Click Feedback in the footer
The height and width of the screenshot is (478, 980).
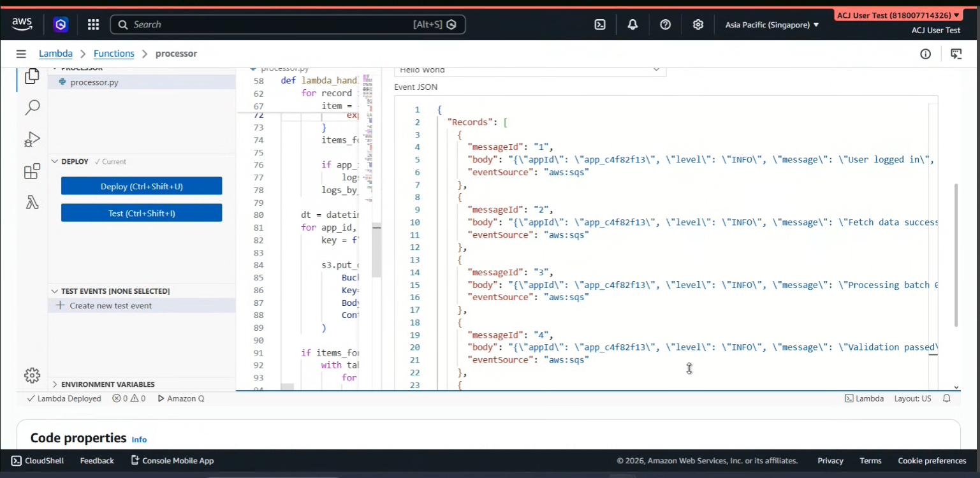click(x=97, y=460)
